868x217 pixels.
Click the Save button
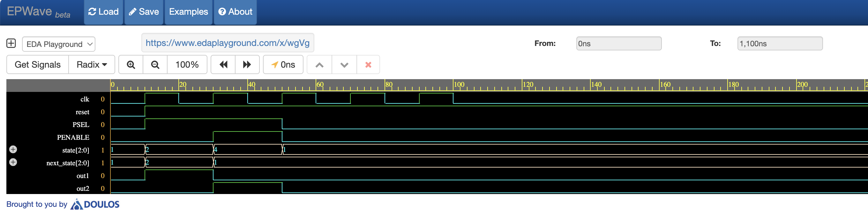(144, 12)
